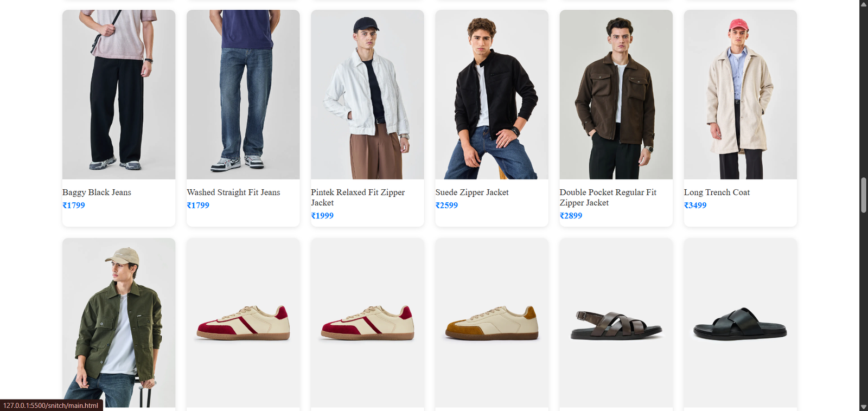Click the brown strappy sandal image

616,325
